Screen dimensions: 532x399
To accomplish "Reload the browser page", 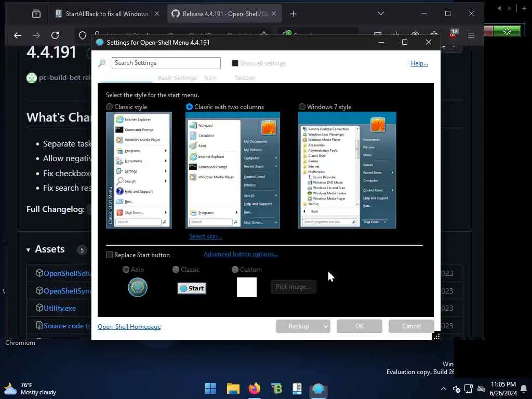I will [55, 35].
